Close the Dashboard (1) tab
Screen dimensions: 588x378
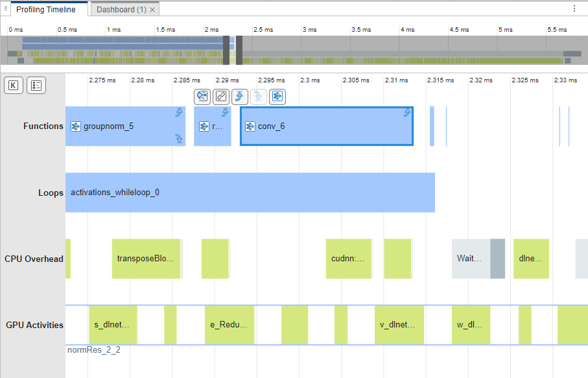point(152,10)
